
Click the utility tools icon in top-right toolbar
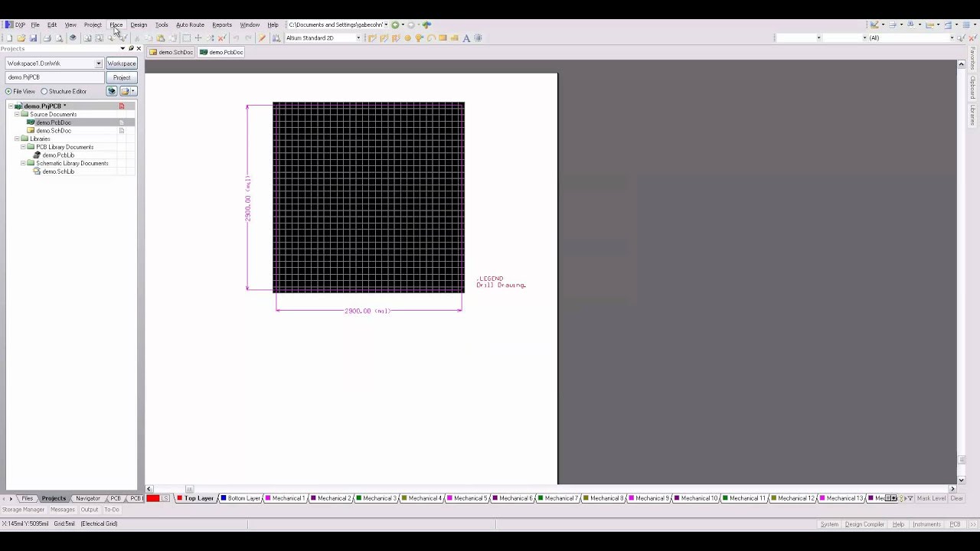pyautogui.click(x=874, y=24)
